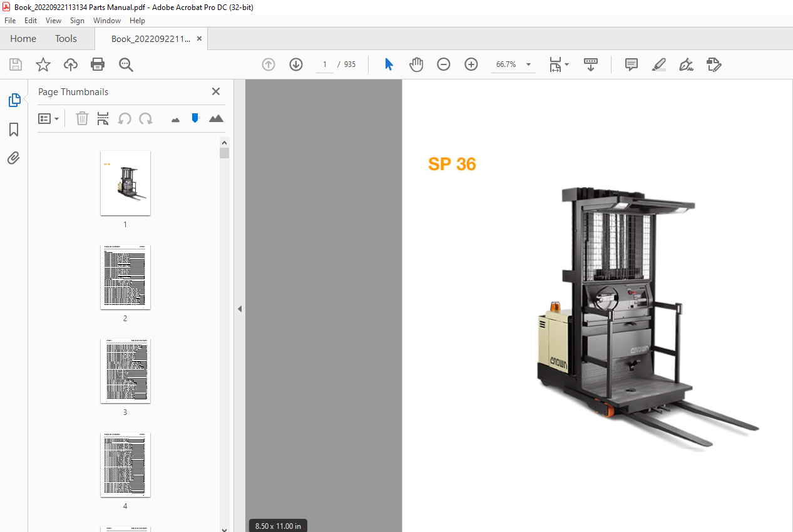Add a sticky note comment
The width and height of the screenshot is (793, 532).
pyautogui.click(x=632, y=64)
